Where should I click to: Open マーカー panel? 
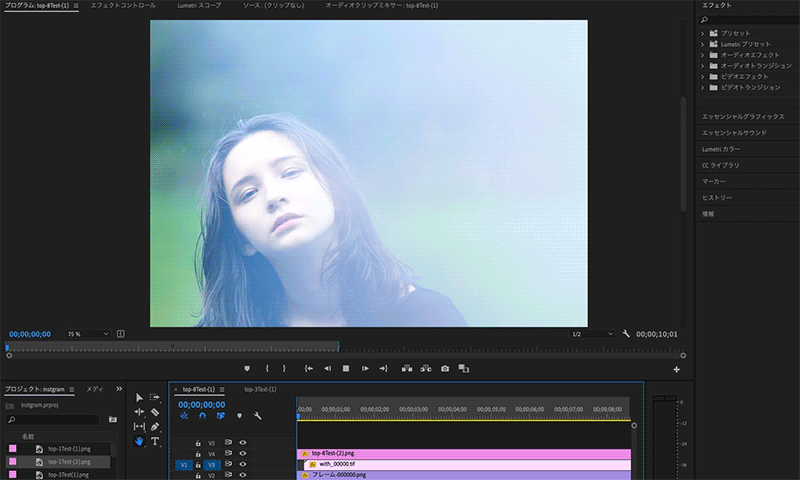click(714, 182)
